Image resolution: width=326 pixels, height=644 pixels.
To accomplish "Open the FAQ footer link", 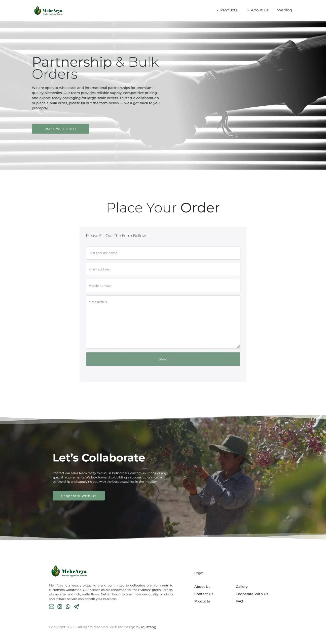I will pos(239,601).
